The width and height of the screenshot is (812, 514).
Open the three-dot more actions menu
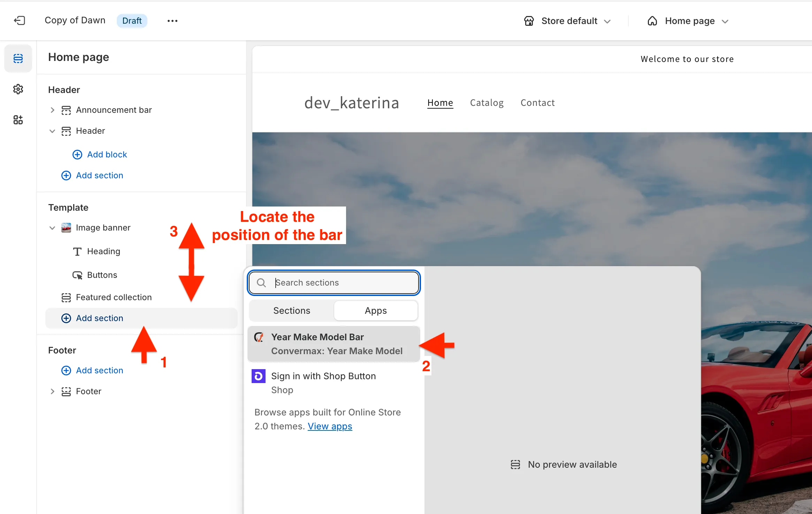[x=172, y=21]
